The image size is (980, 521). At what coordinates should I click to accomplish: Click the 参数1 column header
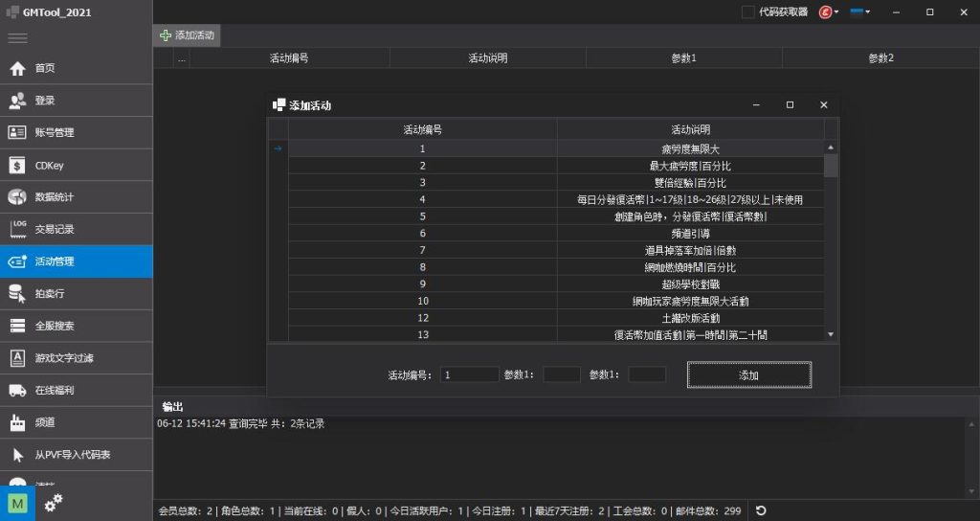click(683, 58)
